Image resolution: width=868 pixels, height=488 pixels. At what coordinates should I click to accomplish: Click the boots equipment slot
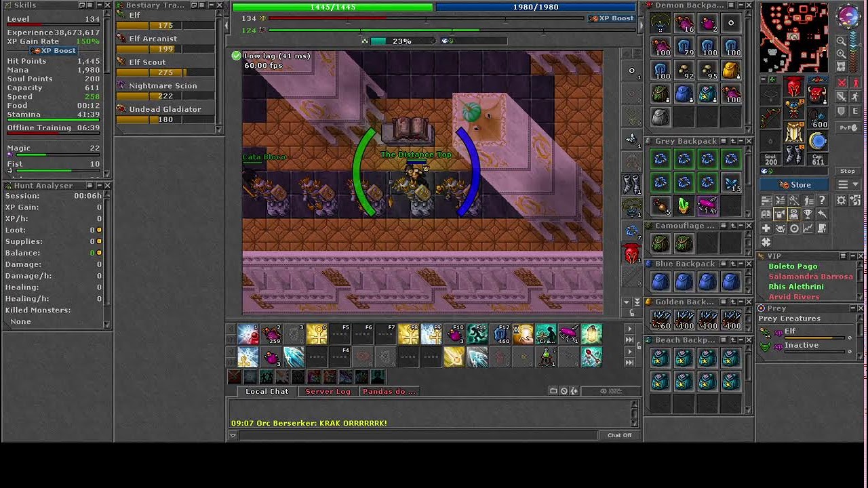coord(793,154)
